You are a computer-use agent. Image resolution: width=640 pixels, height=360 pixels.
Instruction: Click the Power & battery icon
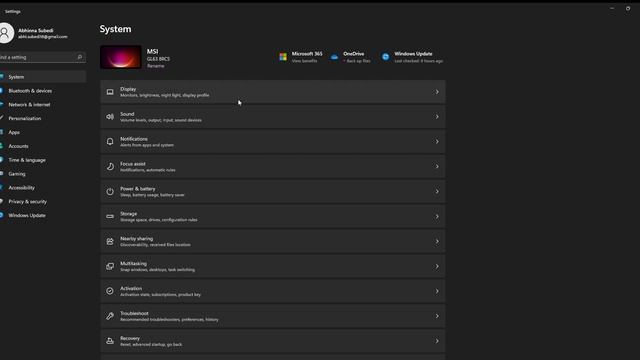click(x=110, y=191)
